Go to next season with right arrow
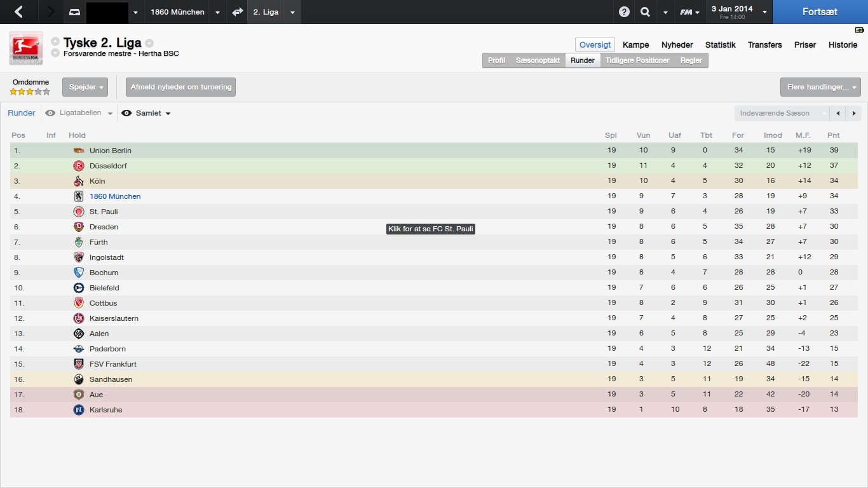The image size is (868, 488). [853, 113]
